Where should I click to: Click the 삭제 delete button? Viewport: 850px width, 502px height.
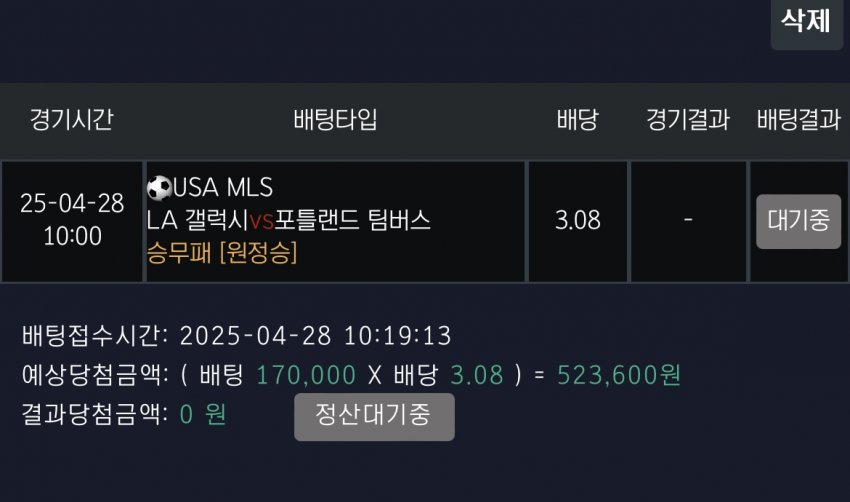806,23
